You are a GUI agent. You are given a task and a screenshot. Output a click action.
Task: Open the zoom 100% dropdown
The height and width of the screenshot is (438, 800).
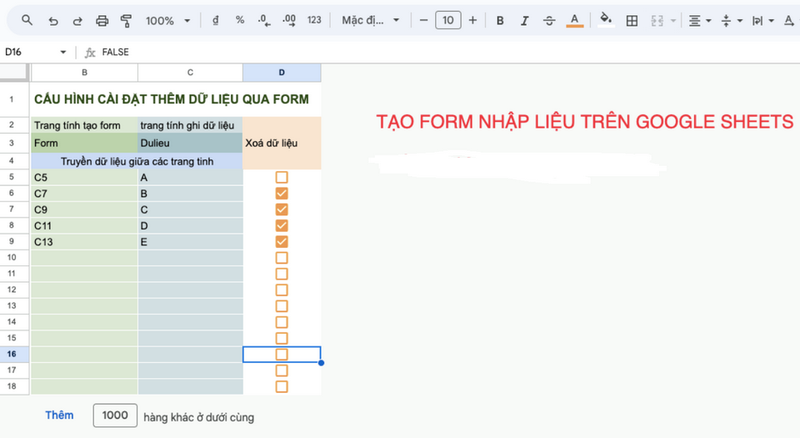click(x=168, y=21)
